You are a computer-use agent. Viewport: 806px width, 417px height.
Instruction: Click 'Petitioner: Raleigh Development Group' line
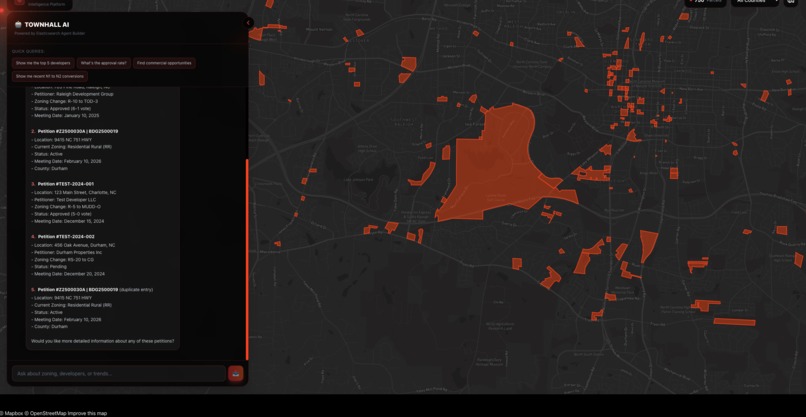tap(72, 94)
